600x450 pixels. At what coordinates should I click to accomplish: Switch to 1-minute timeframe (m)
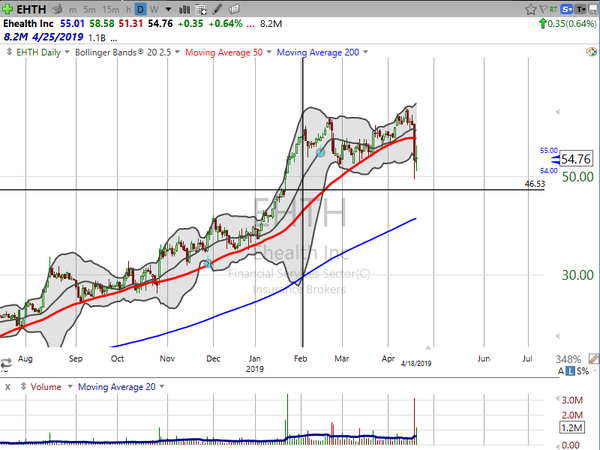click(x=73, y=10)
